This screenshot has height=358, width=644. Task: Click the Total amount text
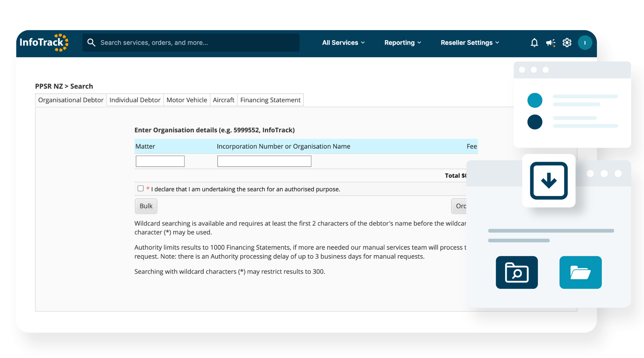coord(455,176)
